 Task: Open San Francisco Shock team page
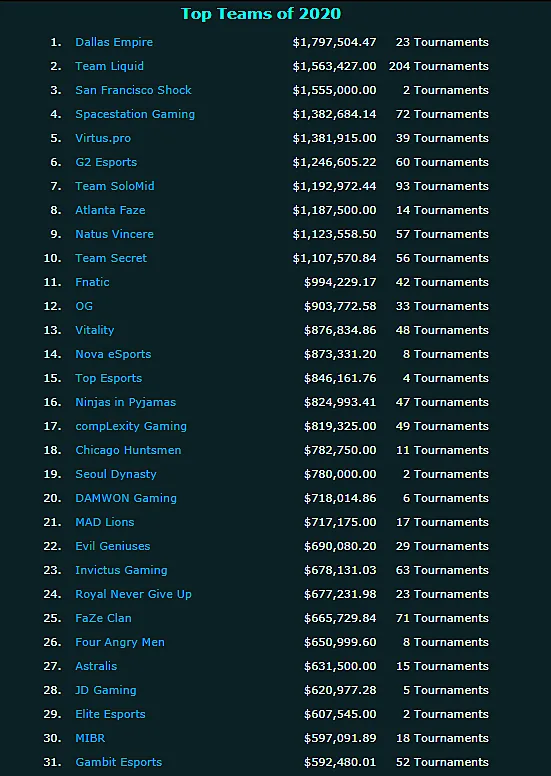click(x=133, y=90)
